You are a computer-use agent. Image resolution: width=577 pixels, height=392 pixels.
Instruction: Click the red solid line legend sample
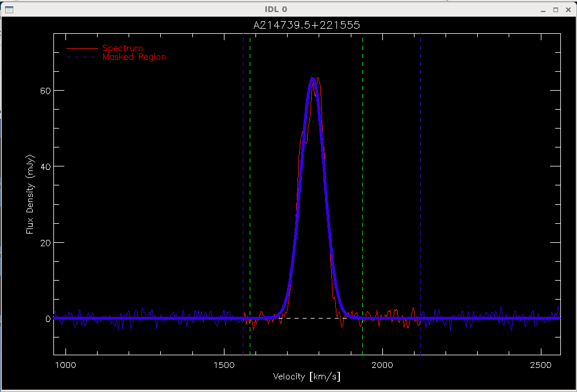point(82,49)
